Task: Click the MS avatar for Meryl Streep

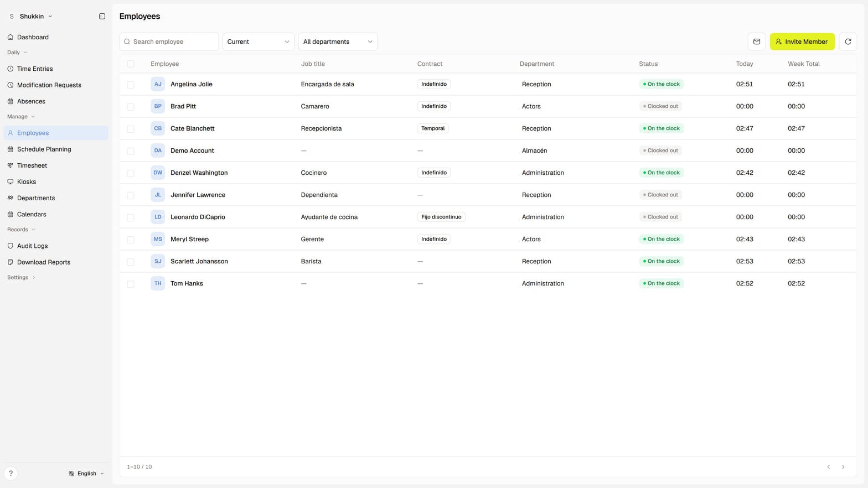Action: [x=158, y=239]
